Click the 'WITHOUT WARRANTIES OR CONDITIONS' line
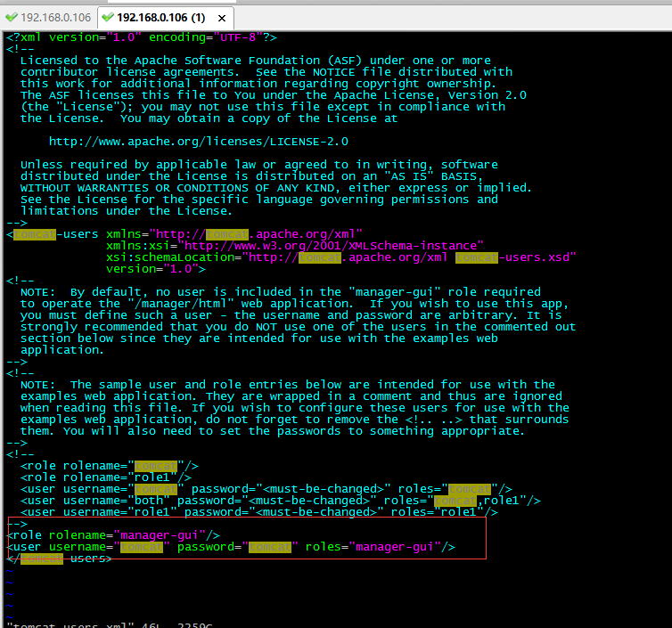This screenshot has width=672, height=628. point(276,188)
